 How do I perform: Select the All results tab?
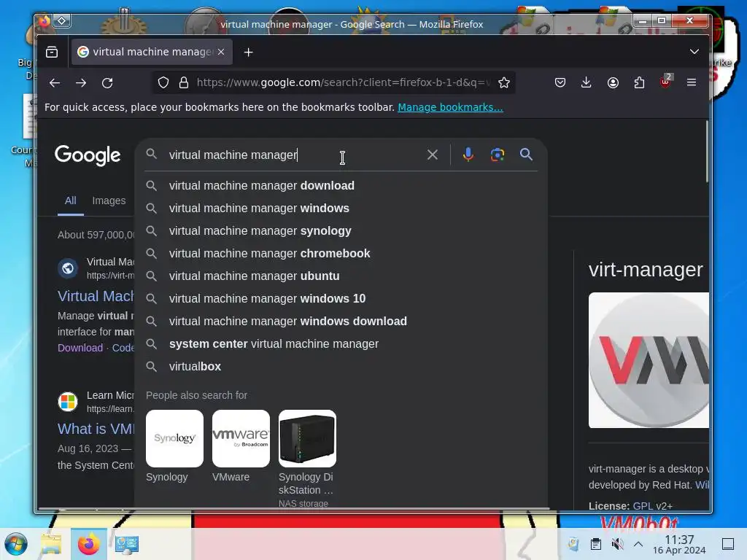pyautogui.click(x=71, y=201)
